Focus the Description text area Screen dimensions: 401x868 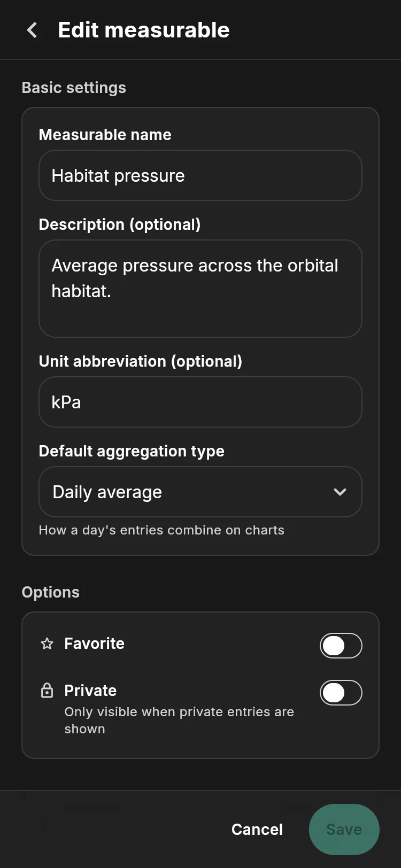(200, 289)
